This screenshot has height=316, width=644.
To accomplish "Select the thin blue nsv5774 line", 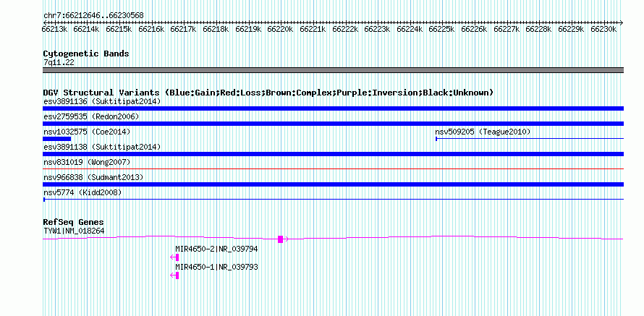I will click(333, 200).
